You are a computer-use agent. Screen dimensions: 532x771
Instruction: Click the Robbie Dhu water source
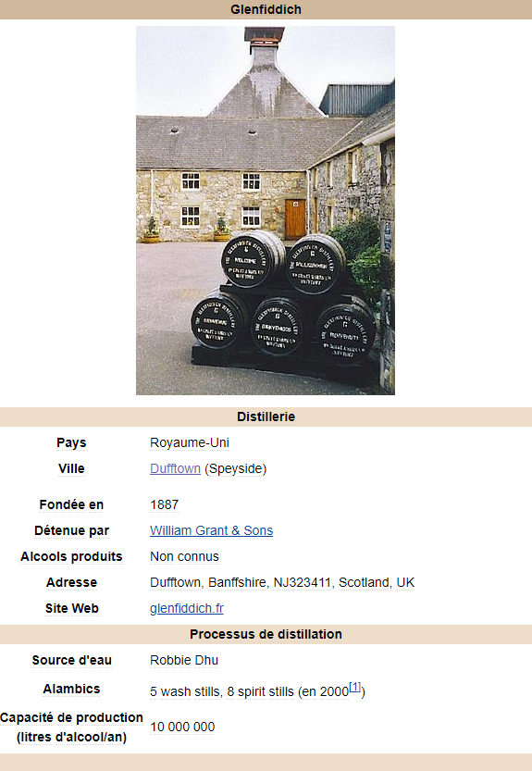click(184, 660)
